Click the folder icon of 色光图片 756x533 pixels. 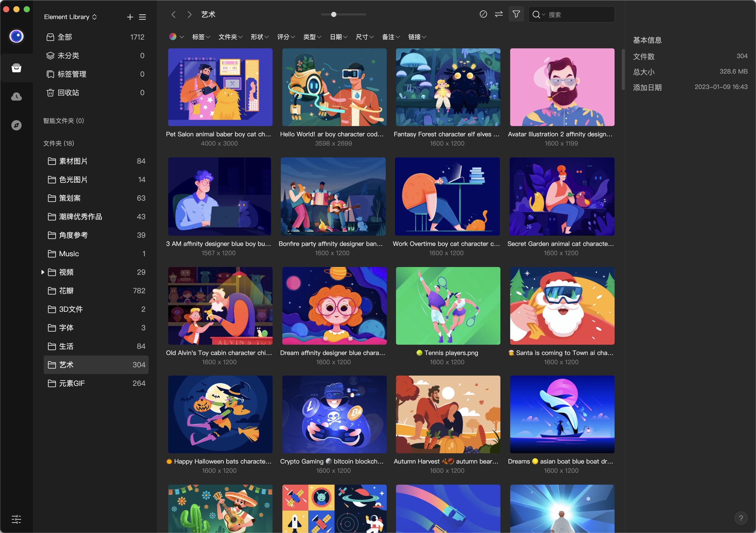click(52, 180)
